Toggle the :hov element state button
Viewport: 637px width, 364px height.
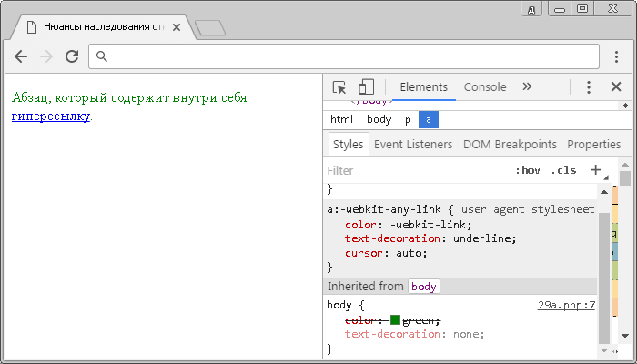click(528, 170)
